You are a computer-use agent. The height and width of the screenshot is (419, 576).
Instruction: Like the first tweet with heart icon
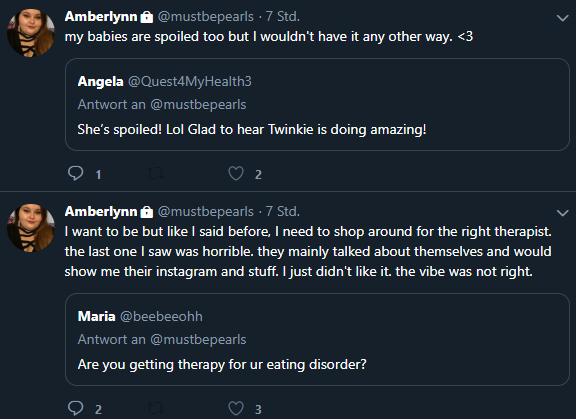point(236,173)
